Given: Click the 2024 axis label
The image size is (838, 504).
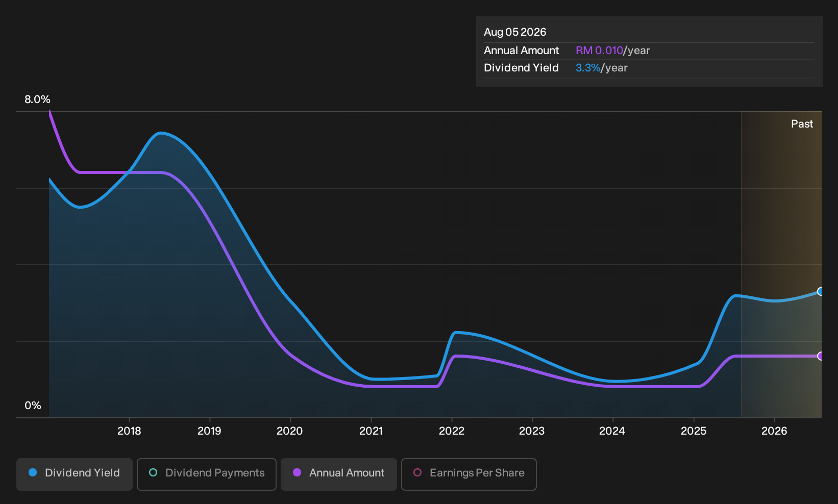Looking at the screenshot, I should coord(612,431).
